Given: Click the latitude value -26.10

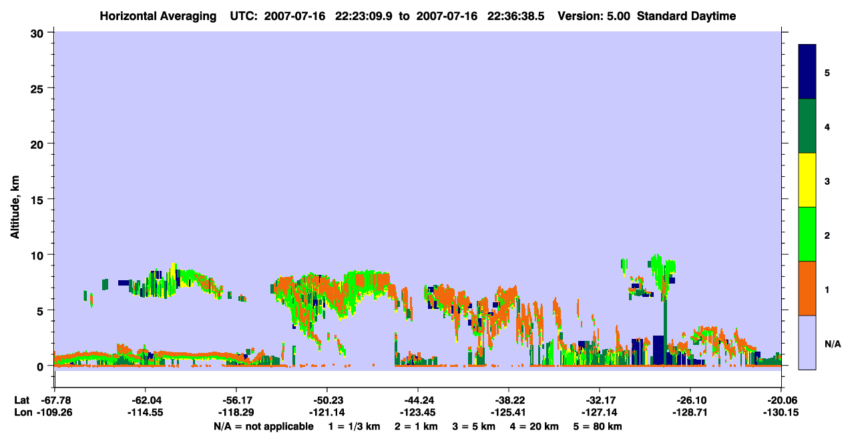Looking at the screenshot, I should [690, 400].
